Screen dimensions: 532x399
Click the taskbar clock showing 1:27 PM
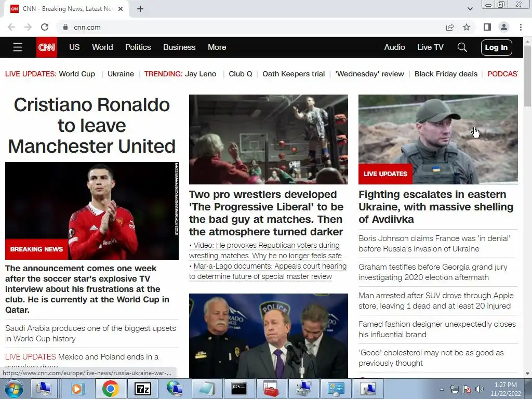click(506, 389)
